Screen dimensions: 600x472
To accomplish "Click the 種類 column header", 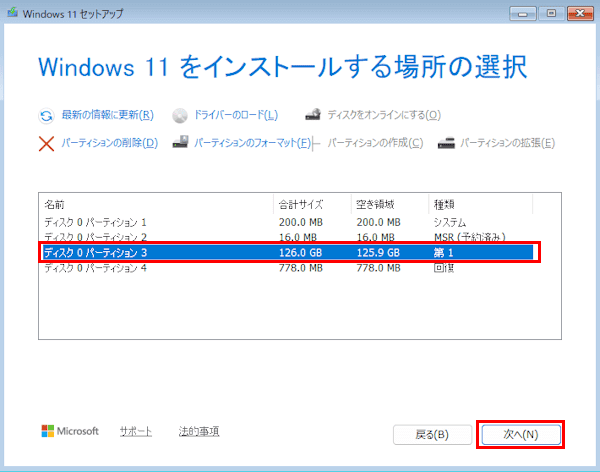I will pos(481,204).
